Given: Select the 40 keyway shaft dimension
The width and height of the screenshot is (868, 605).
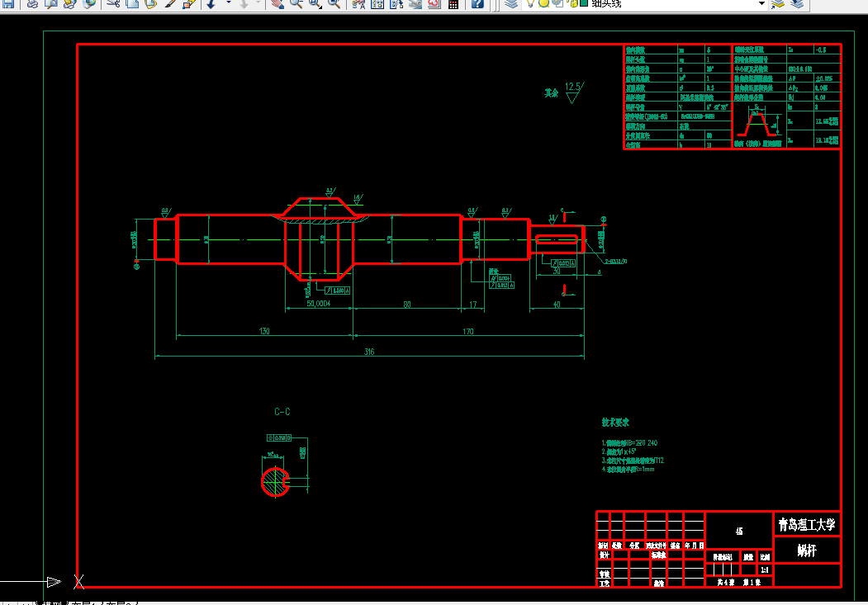Looking at the screenshot, I should (x=557, y=305).
